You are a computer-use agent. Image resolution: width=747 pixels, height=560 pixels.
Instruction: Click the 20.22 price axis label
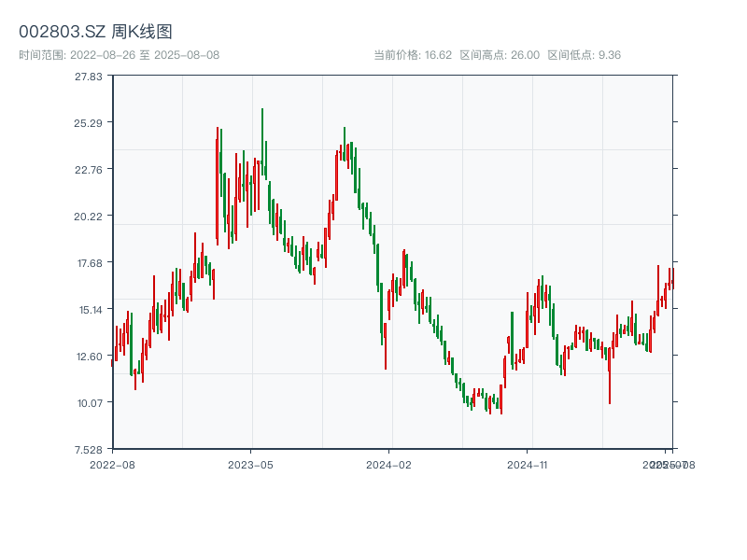(x=90, y=217)
